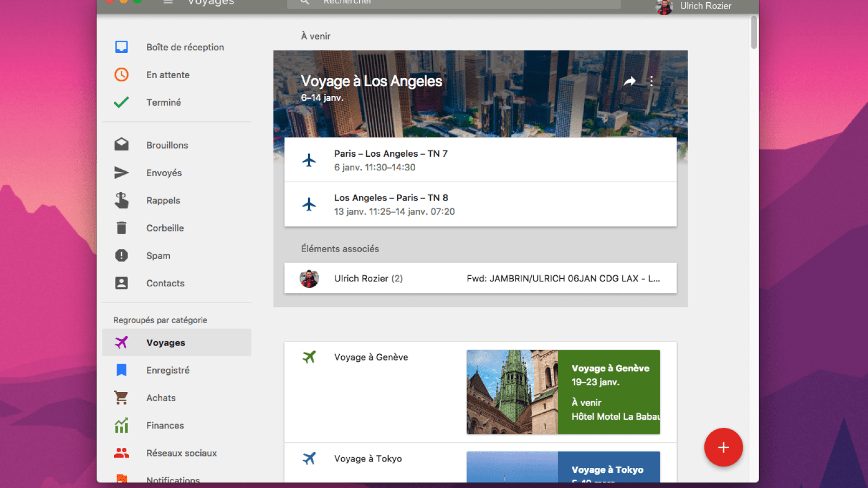Click the Terminé checkmark icon
The width and height of the screenshot is (868, 488).
[121, 102]
